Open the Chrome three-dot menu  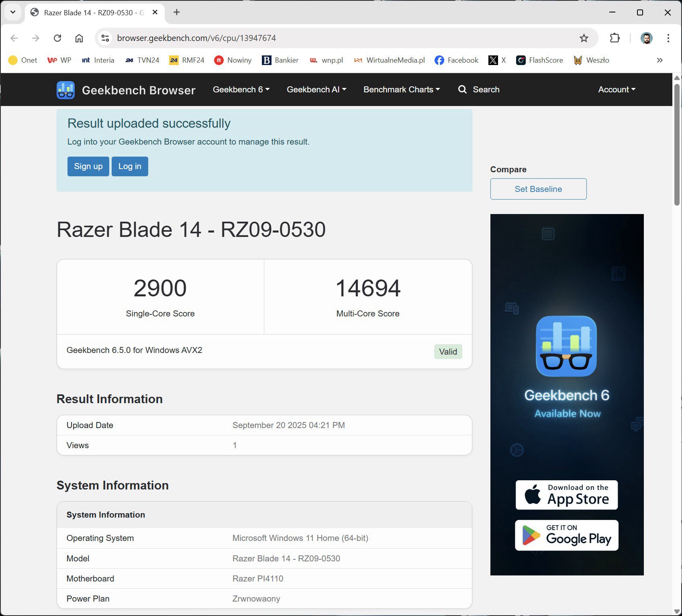pyautogui.click(x=668, y=38)
